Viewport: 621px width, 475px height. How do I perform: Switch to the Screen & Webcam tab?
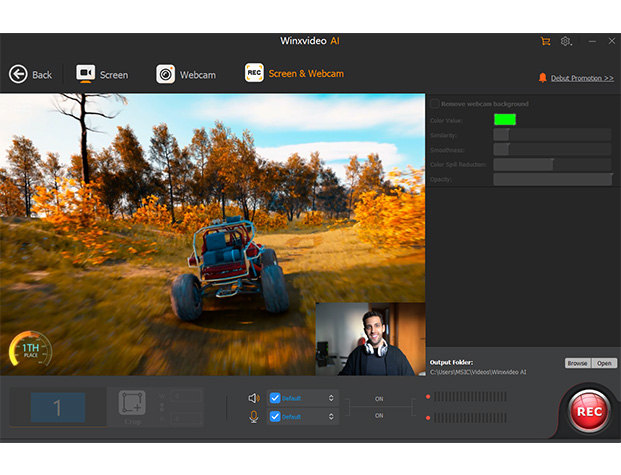(x=294, y=73)
